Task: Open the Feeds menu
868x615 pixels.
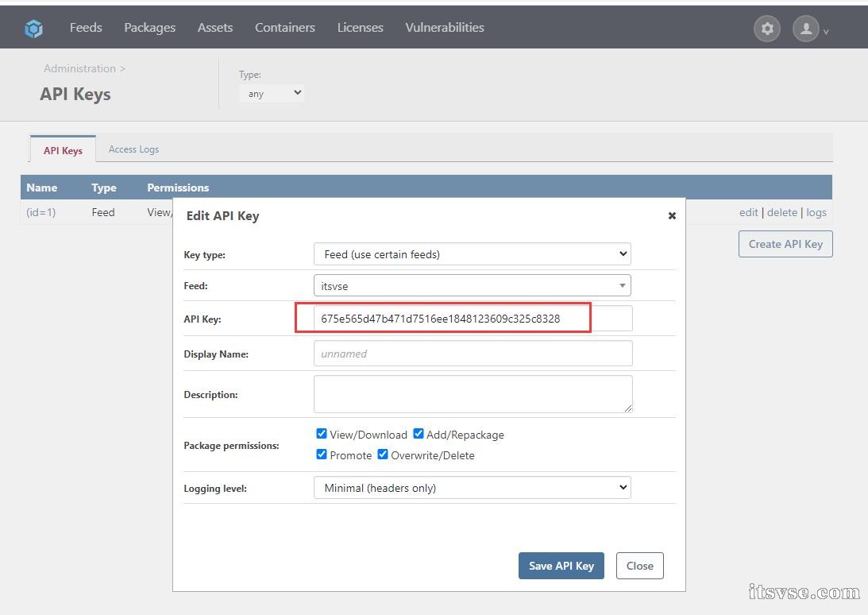Action: [x=86, y=28]
